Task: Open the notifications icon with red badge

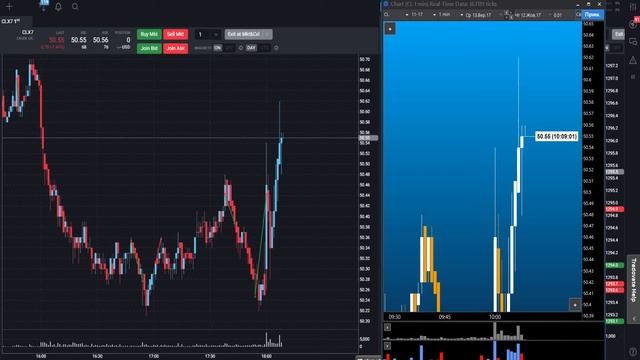Action: point(634,23)
